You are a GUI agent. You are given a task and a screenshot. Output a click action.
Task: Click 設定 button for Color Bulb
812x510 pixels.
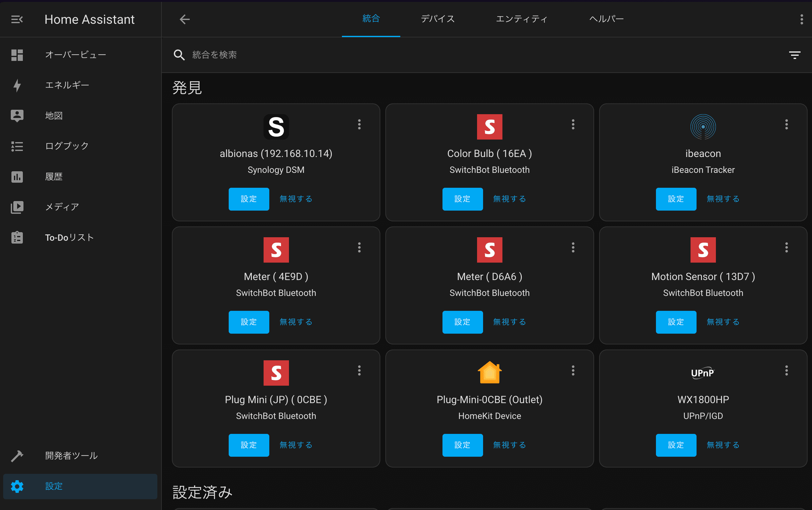pyautogui.click(x=462, y=199)
